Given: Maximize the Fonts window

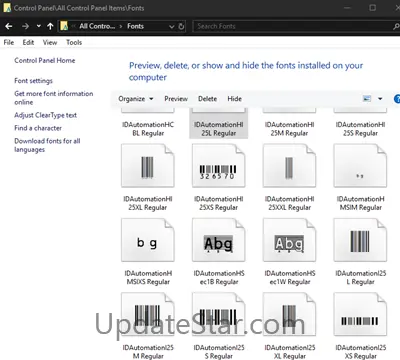Looking at the screenshot, I should click(373, 7).
